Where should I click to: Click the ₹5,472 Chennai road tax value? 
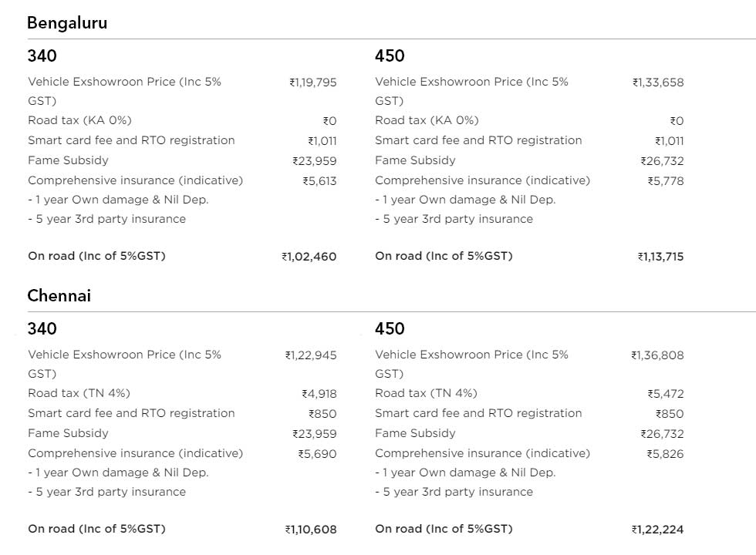tap(666, 394)
